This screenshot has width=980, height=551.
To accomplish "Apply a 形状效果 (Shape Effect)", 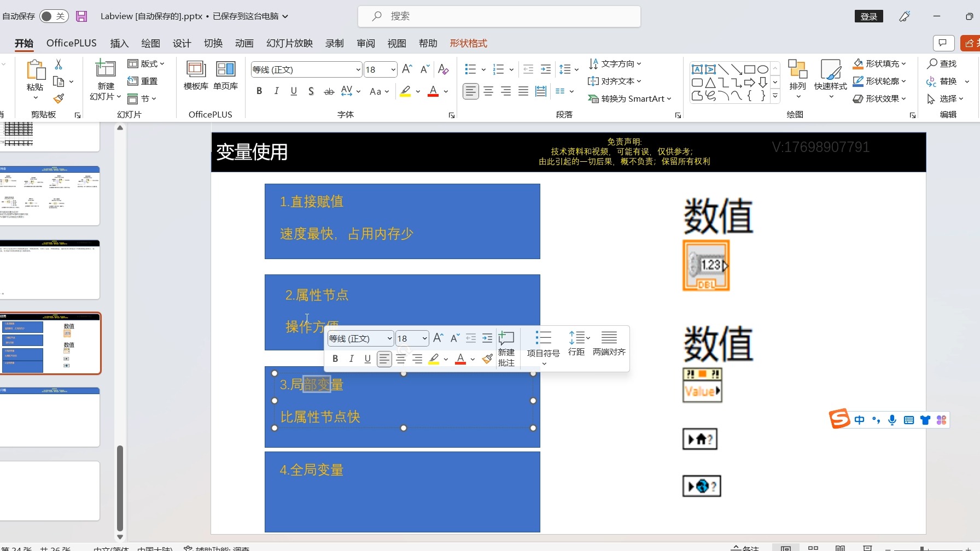I will click(x=878, y=98).
